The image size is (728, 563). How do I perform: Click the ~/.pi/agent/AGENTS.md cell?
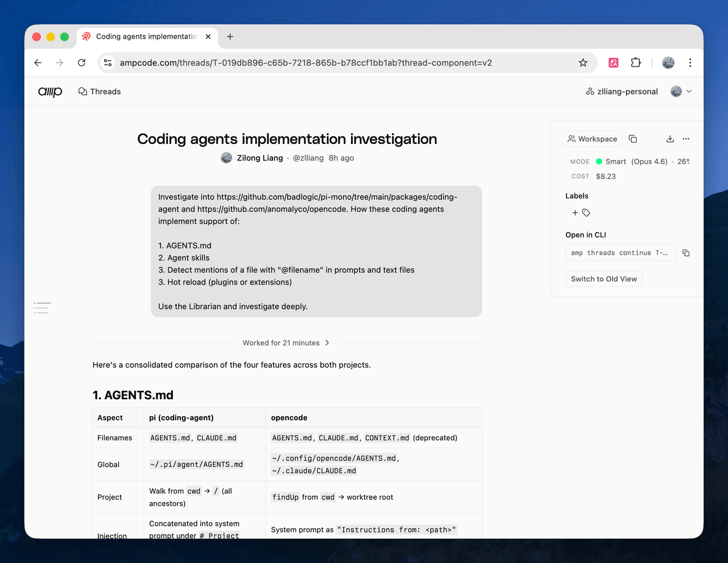coord(197,465)
